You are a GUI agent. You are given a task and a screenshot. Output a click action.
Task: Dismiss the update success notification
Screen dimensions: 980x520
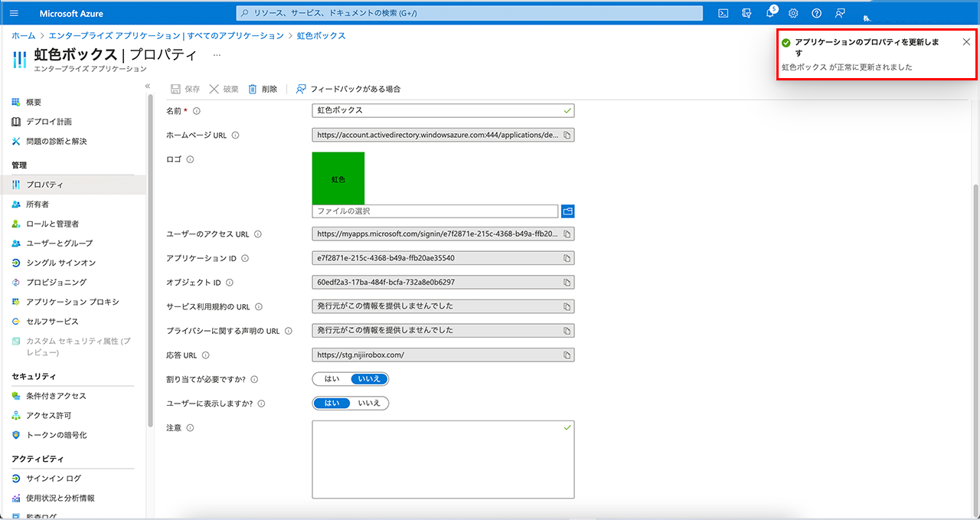(966, 42)
